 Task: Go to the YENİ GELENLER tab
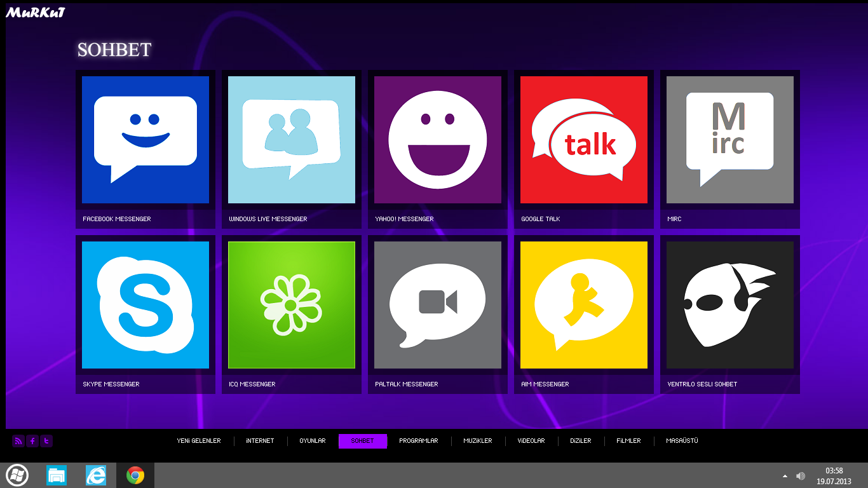point(199,441)
